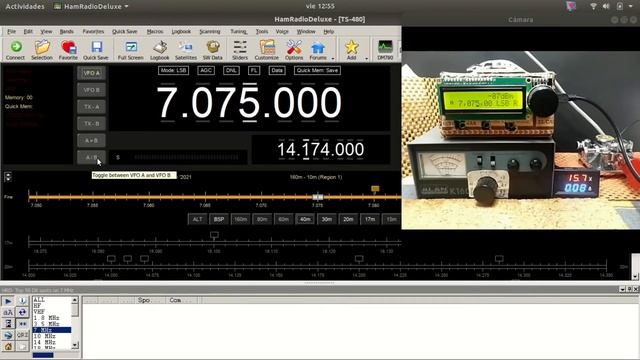Open the Macros menu

coord(155,31)
